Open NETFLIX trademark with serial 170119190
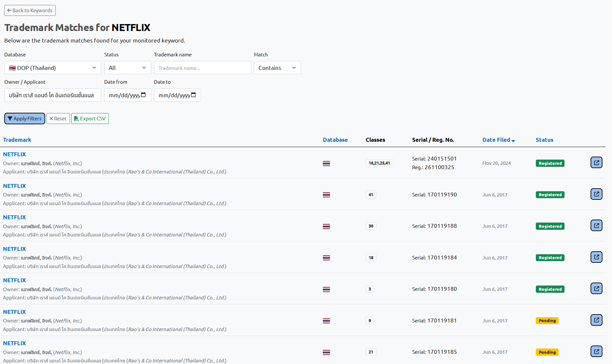 (x=15, y=186)
